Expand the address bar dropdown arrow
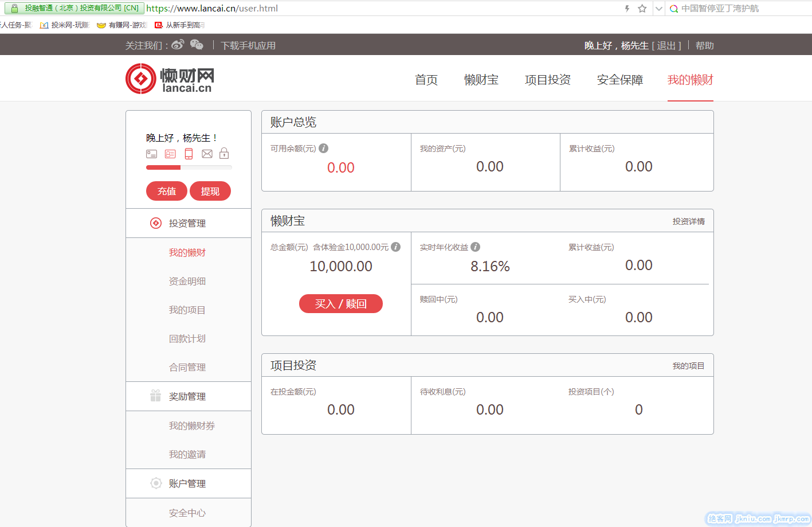Viewport: 812px width, 527px height. pos(658,9)
